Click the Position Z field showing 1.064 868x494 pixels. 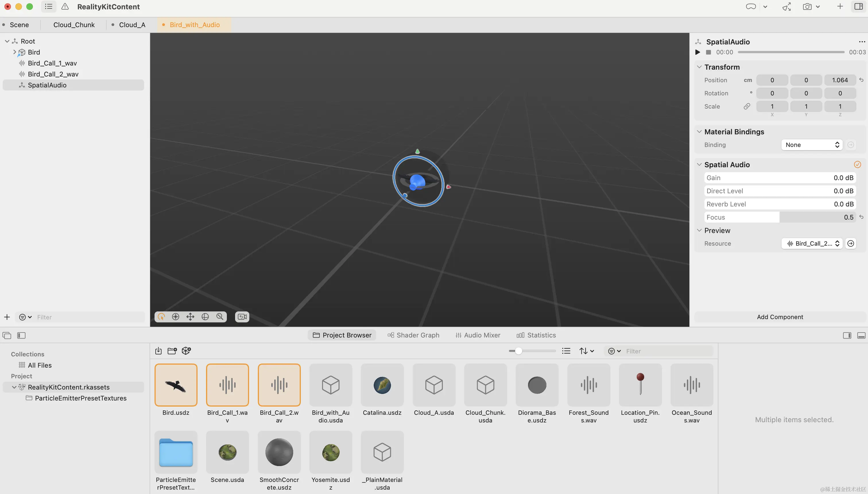click(840, 80)
